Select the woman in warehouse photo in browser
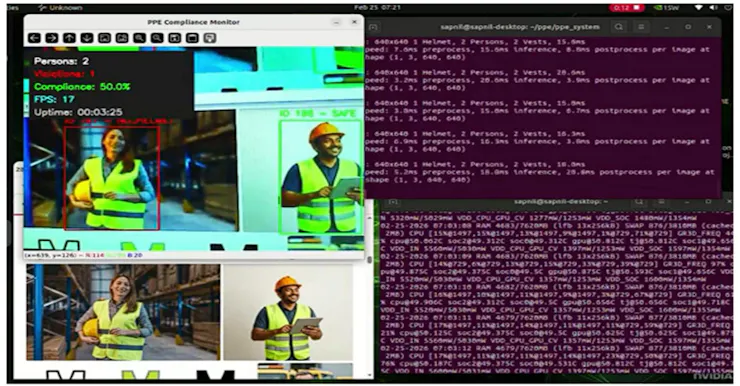 point(123,312)
